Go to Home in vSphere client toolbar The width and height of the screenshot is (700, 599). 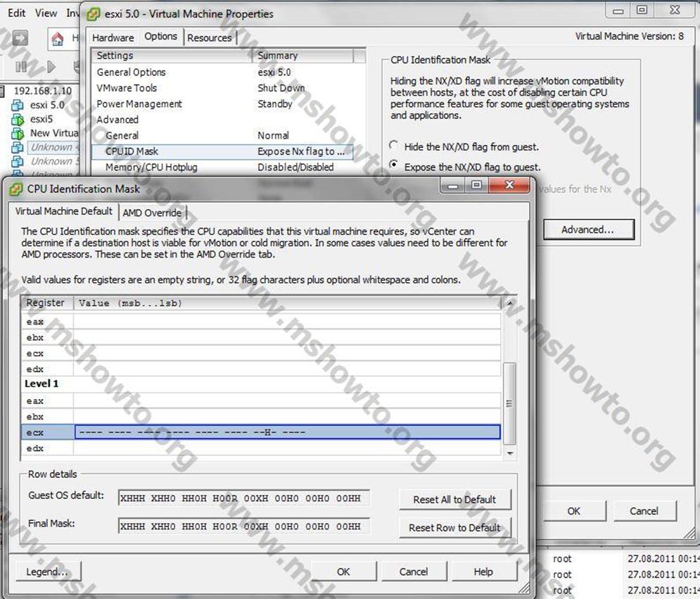58,39
